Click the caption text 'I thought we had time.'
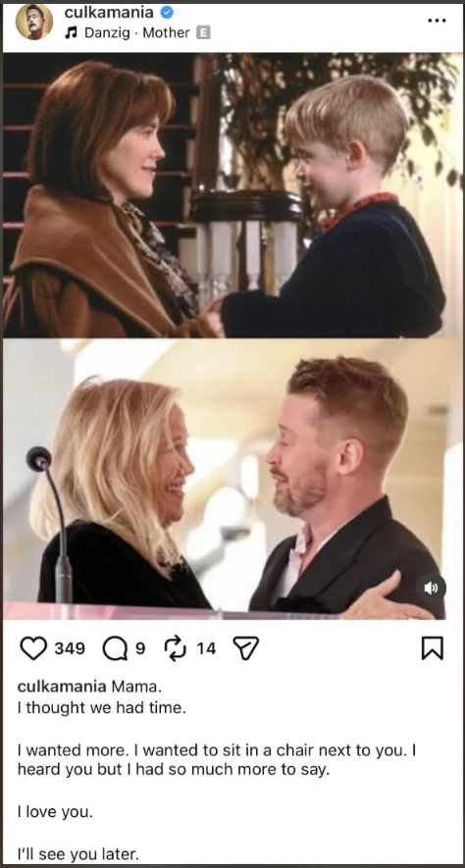Image resolution: width=465 pixels, height=868 pixels. (x=101, y=708)
